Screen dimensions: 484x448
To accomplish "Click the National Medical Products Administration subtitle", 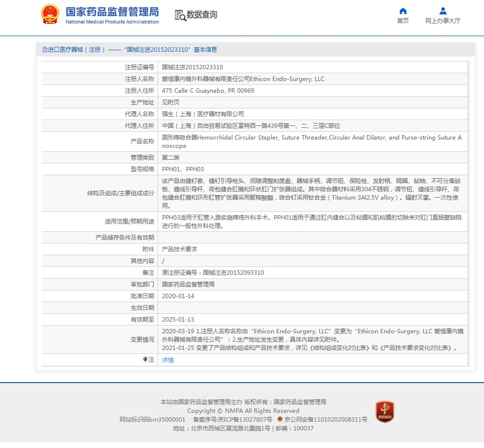I will pyautogui.click(x=112, y=22).
